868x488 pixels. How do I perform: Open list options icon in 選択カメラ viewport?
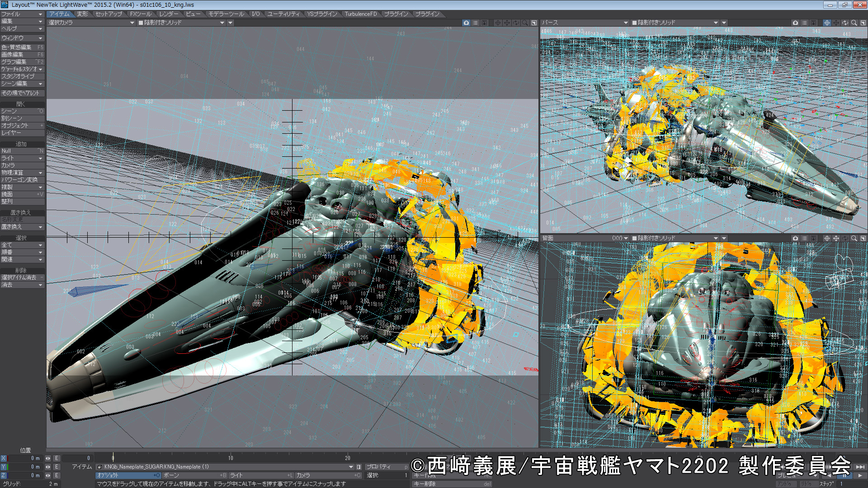475,23
